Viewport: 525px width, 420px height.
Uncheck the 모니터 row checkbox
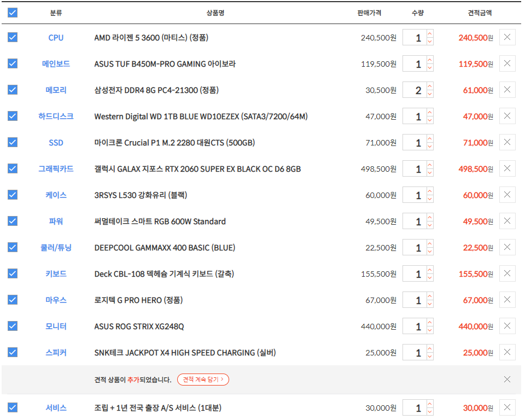point(13,326)
